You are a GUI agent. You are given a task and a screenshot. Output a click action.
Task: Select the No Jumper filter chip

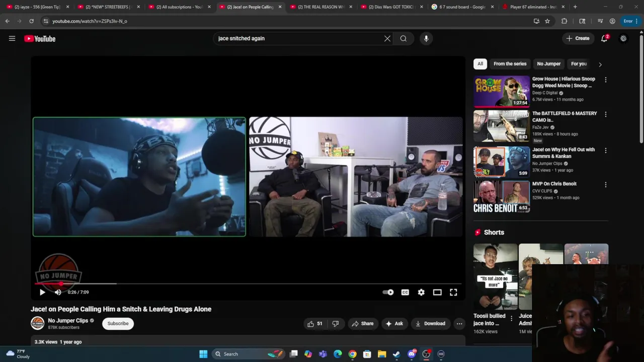tap(548, 64)
